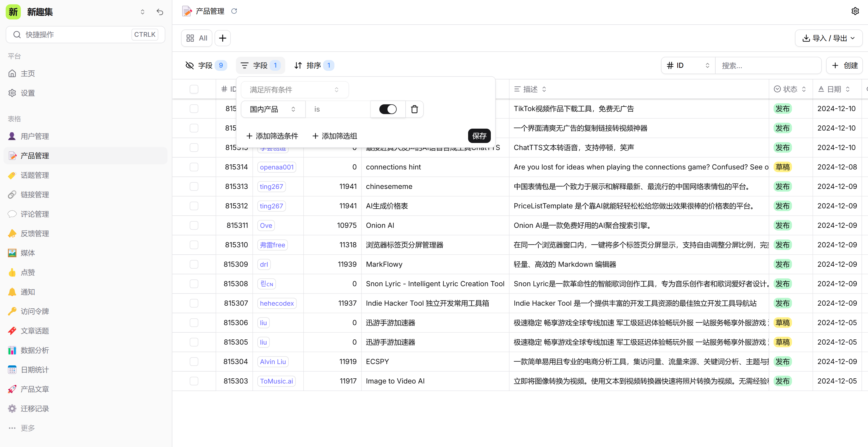Delete the filter condition with trash icon
Screen dimensions: 868x447
(414, 109)
